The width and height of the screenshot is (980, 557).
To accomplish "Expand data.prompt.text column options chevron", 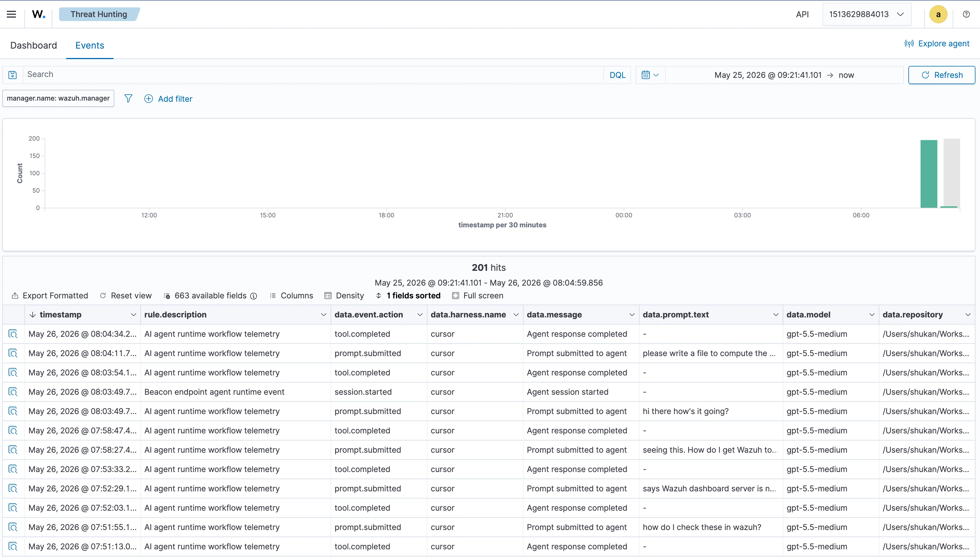I will tap(776, 315).
